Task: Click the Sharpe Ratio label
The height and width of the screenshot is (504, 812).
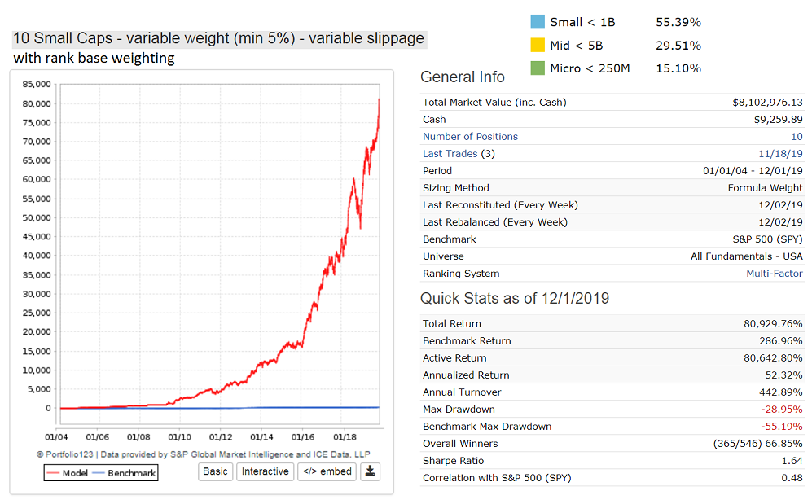Action: (x=453, y=461)
